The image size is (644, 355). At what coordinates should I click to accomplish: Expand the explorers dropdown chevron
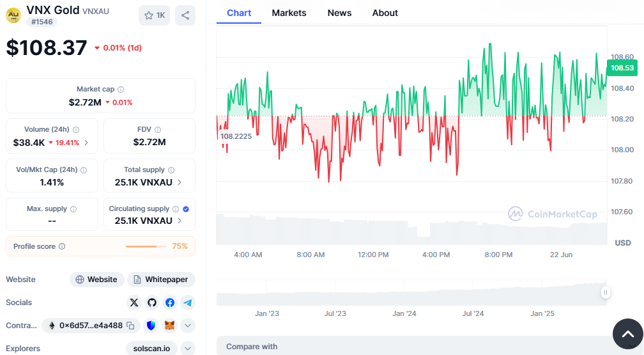click(188, 349)
